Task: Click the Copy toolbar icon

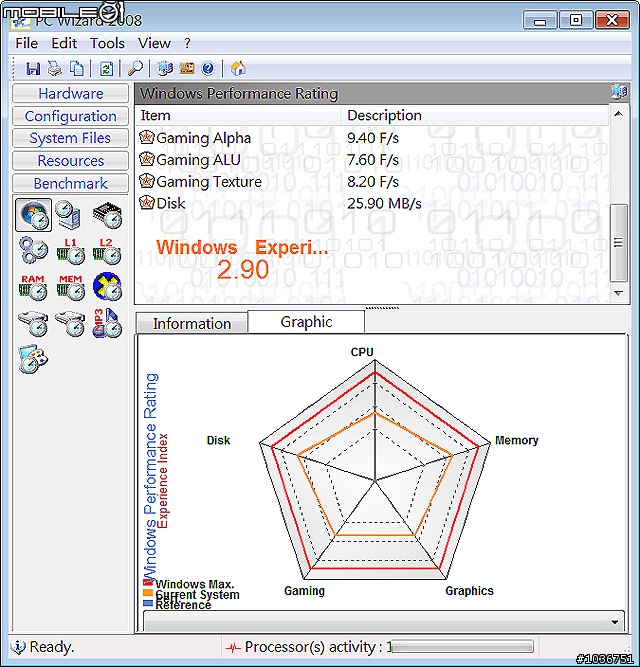Action: 77,68
